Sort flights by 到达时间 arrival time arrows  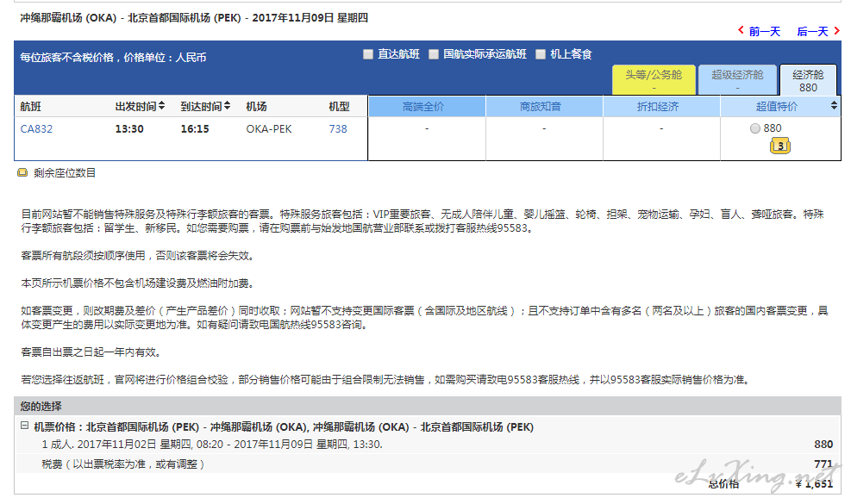(227, 107)
